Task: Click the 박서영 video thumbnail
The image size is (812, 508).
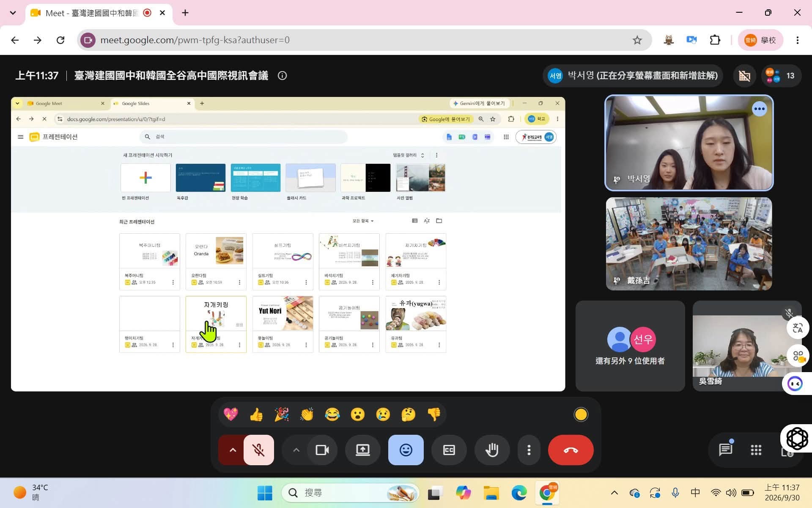Action: pyautogui.click(x=689, y=143)
